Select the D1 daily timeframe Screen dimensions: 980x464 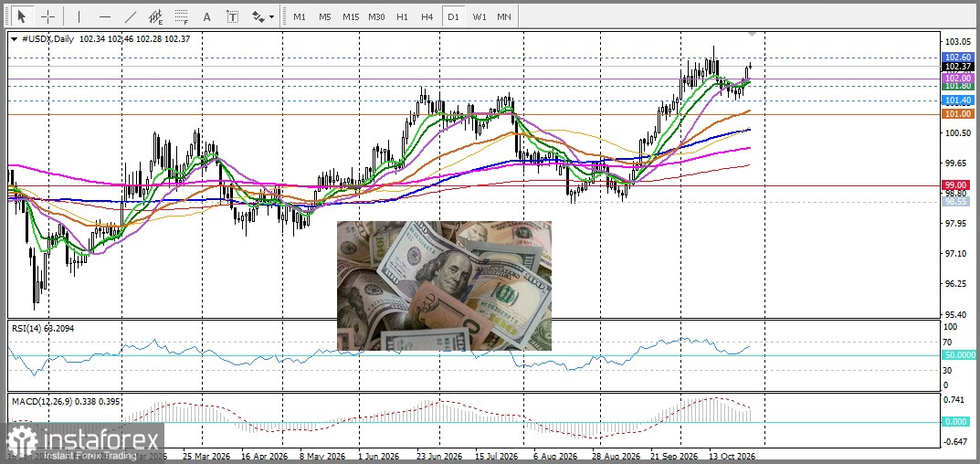[452, 16]
